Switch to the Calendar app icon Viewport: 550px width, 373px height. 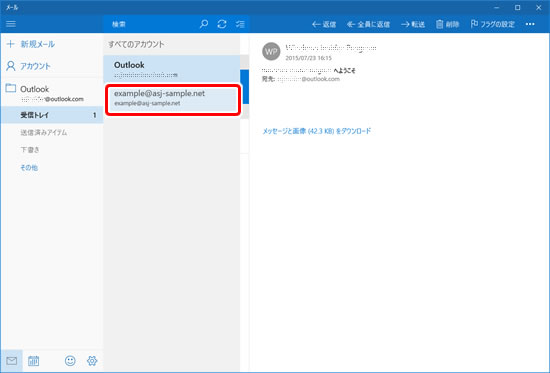[34, 361]
